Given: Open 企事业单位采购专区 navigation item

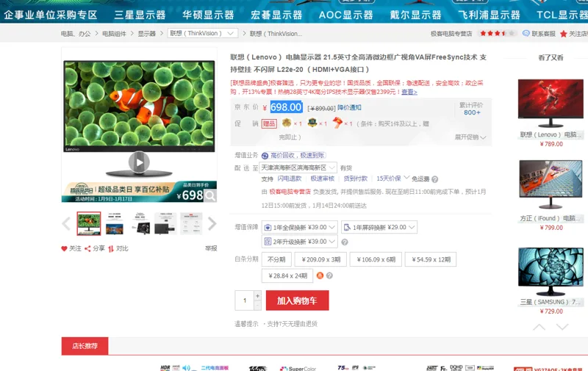Looking at the screenshot, I should 51,15.
